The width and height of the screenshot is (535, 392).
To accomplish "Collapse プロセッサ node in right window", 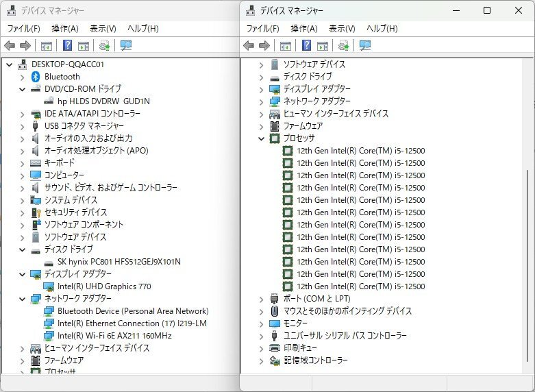I will pyautogui.click(x=262, y=138).
